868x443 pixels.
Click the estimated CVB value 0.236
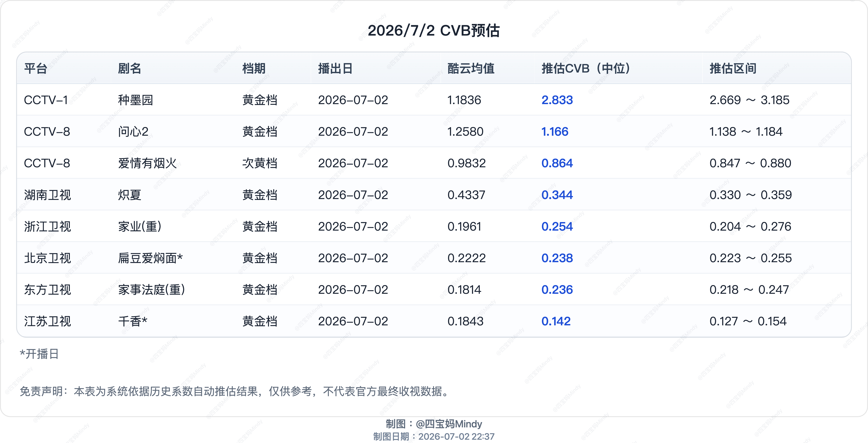[557, 290]
